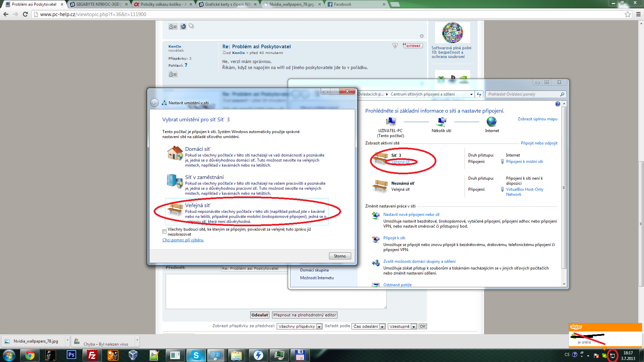Viewport: 644px width, 362px height.
Task: Click the dialog's back arrow icon
Action: [154, 103]
